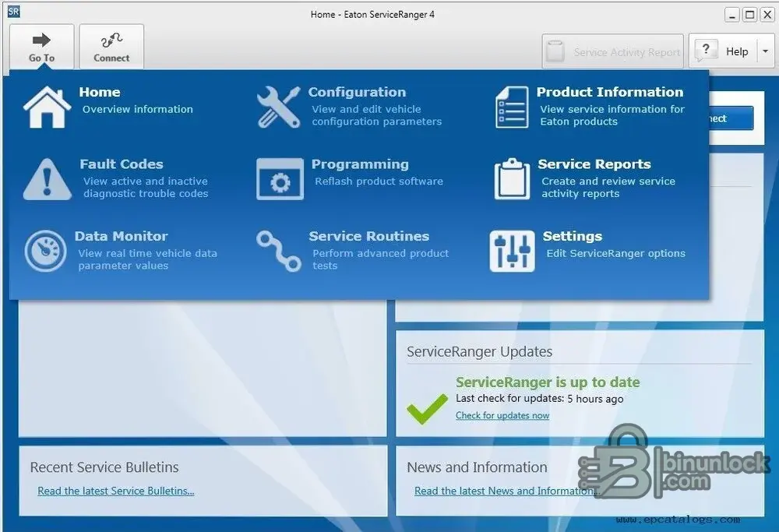Click the Connect cable icon
Viewport: 779px width, 532px height.
click(x=111, y=40)
